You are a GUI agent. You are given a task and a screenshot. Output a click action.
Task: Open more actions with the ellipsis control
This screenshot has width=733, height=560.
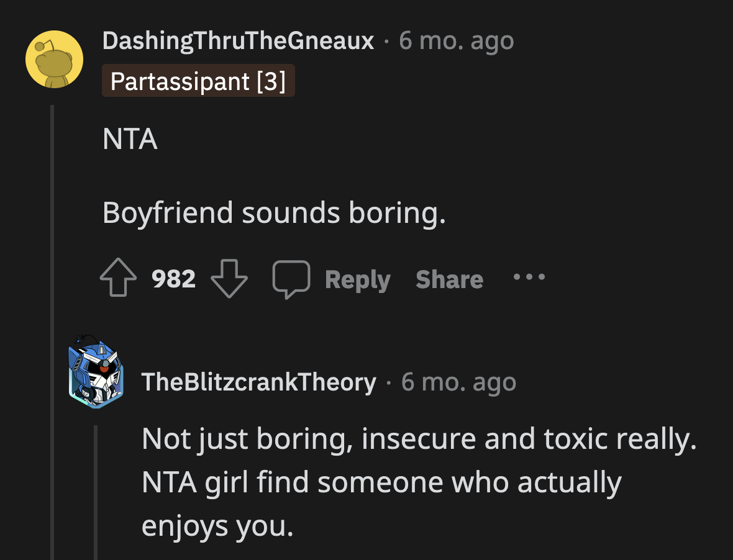click(x=528, y=278)
